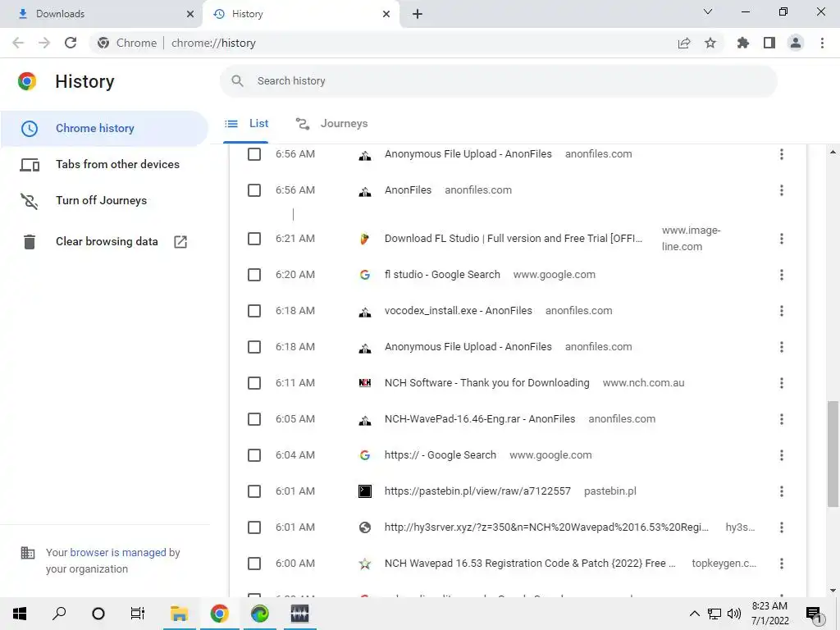840x630 pixels.
Task: Reload the history page
Action: click(71, 43)
